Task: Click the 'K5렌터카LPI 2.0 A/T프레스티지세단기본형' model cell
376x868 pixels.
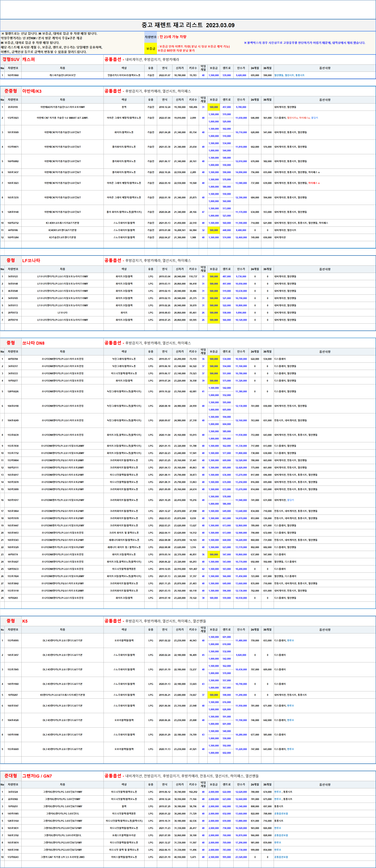Action: (63, 695)
